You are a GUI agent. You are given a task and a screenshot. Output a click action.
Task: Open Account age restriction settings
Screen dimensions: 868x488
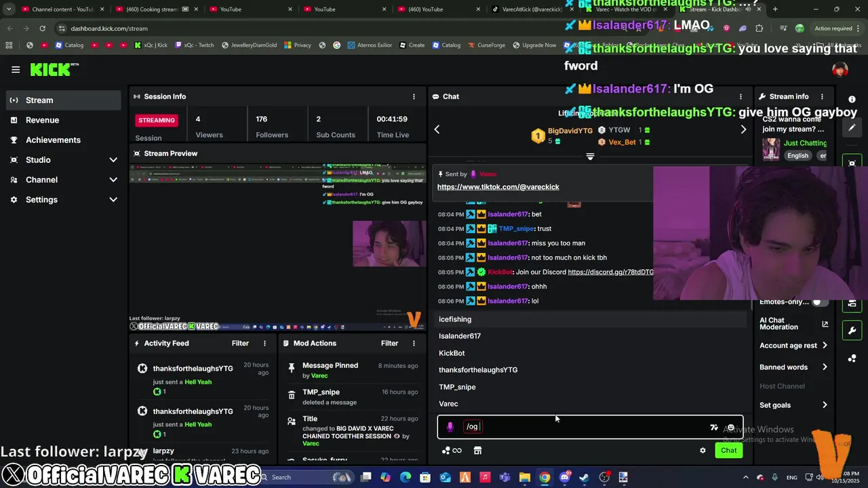[793, 346]
